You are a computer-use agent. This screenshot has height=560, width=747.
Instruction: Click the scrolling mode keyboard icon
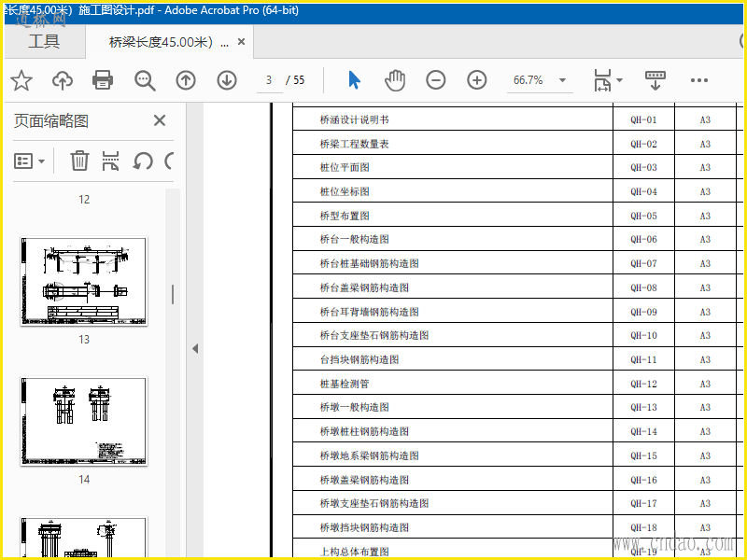point(655,80)
